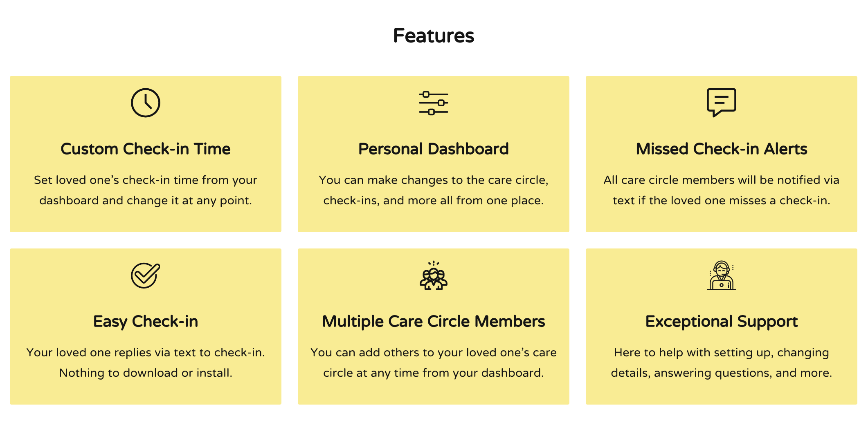Click the Features heading

point(434,36)
